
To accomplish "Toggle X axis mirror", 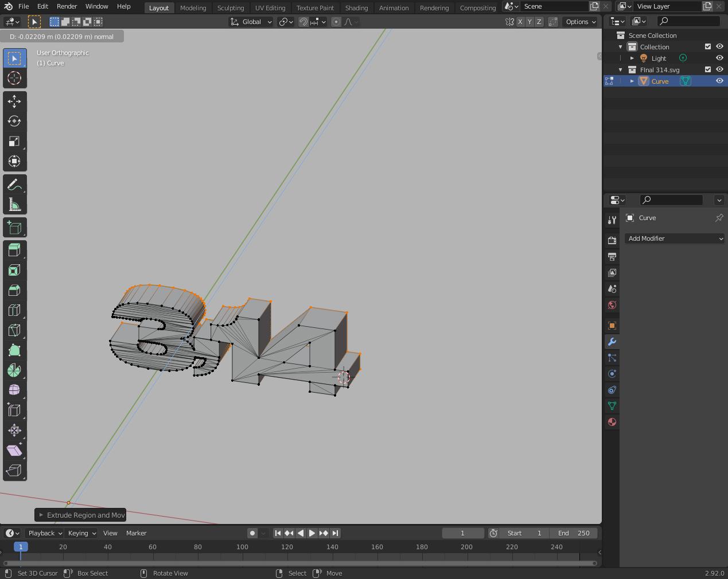I will click(x=520, y=22).
